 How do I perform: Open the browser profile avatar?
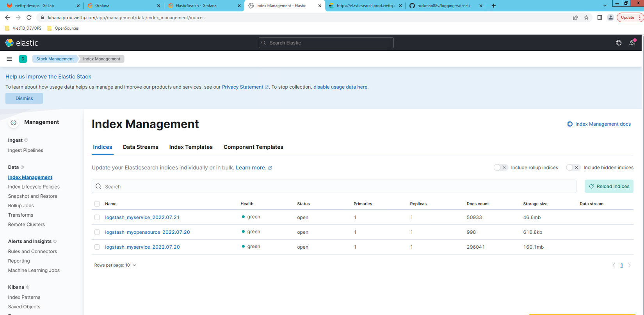point(610,18)
